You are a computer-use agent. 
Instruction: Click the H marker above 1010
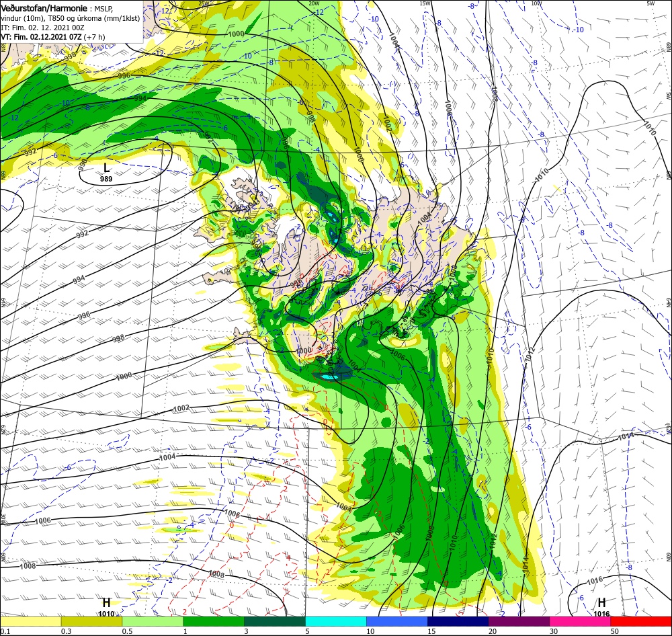106,603
